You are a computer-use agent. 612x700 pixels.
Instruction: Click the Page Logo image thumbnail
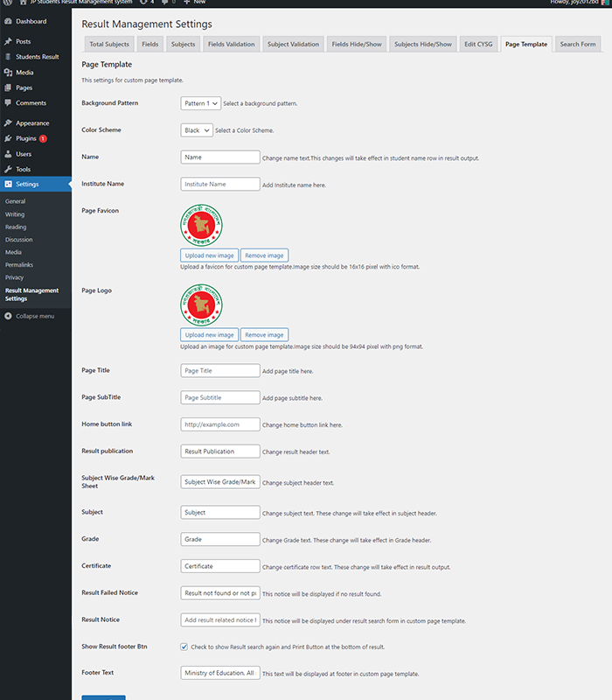click(202, 305)
